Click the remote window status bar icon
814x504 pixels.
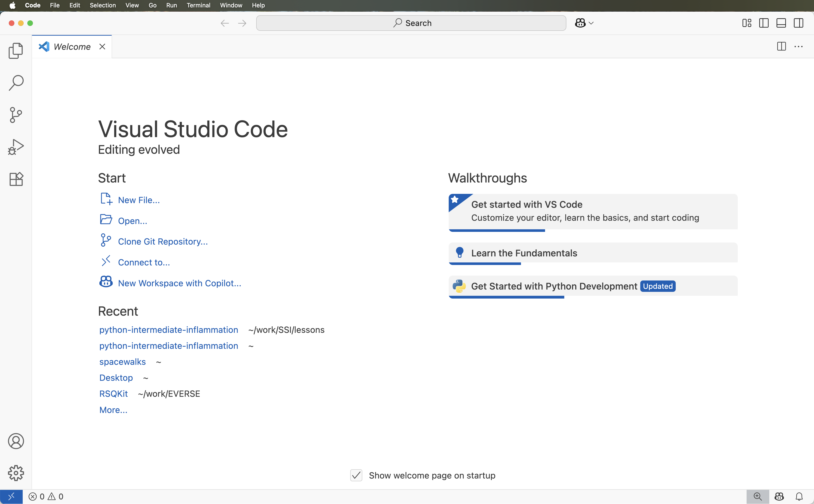11,497
